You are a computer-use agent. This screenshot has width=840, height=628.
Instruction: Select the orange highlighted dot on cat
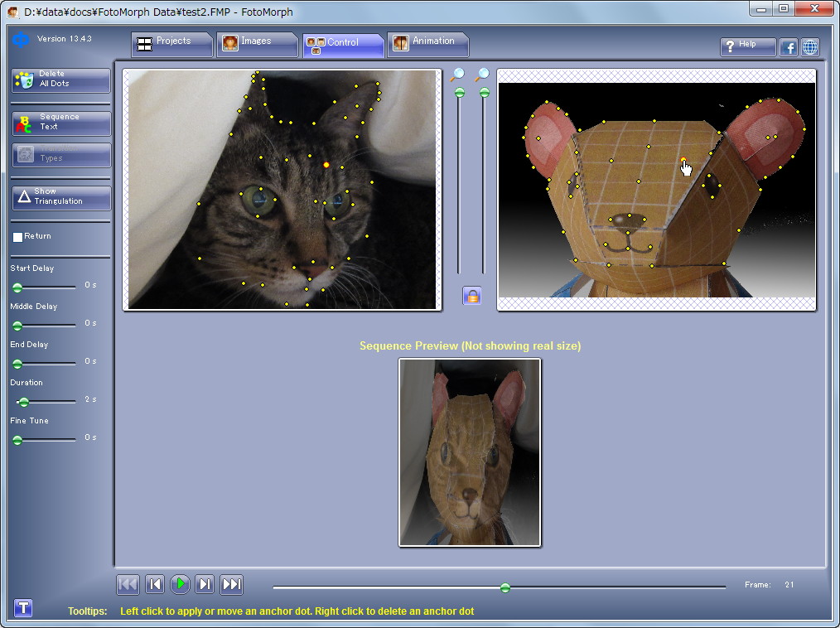(x=326, y=165)
